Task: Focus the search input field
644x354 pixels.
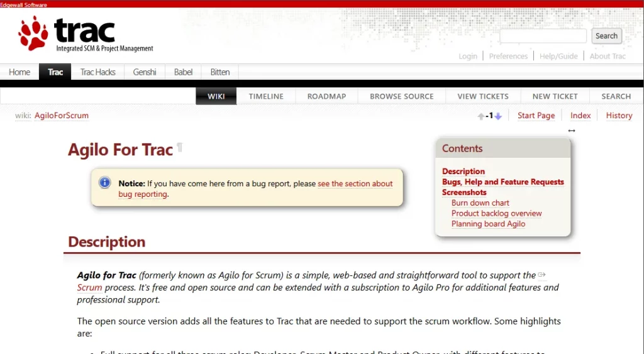Action: click(x=543, y=36)
